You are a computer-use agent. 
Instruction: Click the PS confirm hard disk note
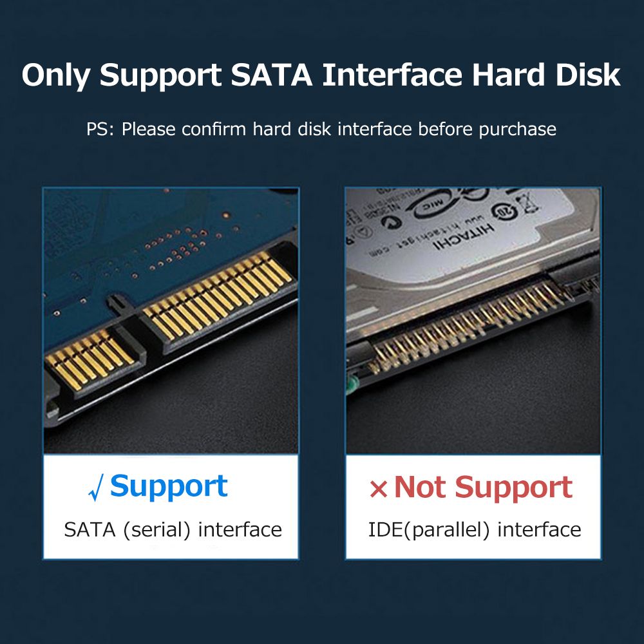point(321,129)
